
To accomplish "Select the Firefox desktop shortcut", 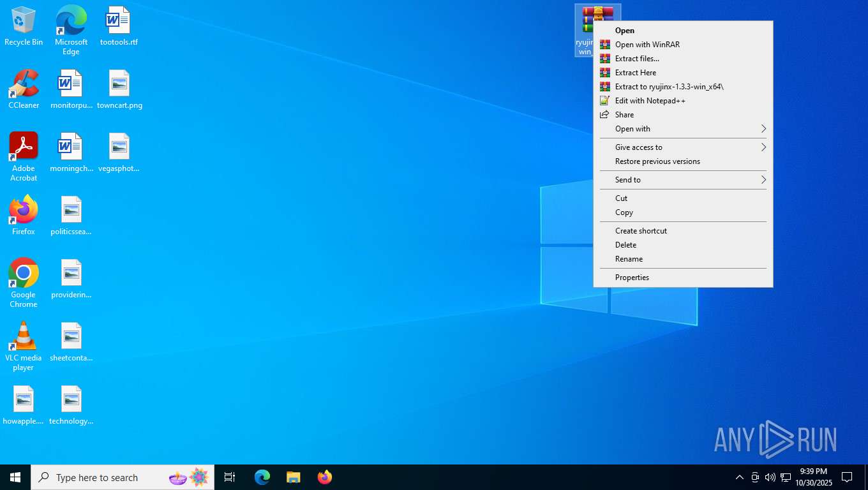I will tap(24, 216).
